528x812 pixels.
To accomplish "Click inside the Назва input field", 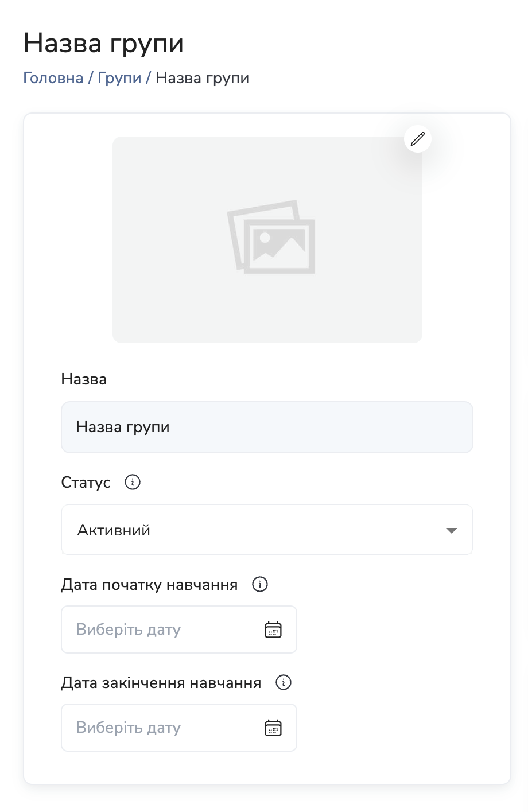I will click(x=267, y=427).
